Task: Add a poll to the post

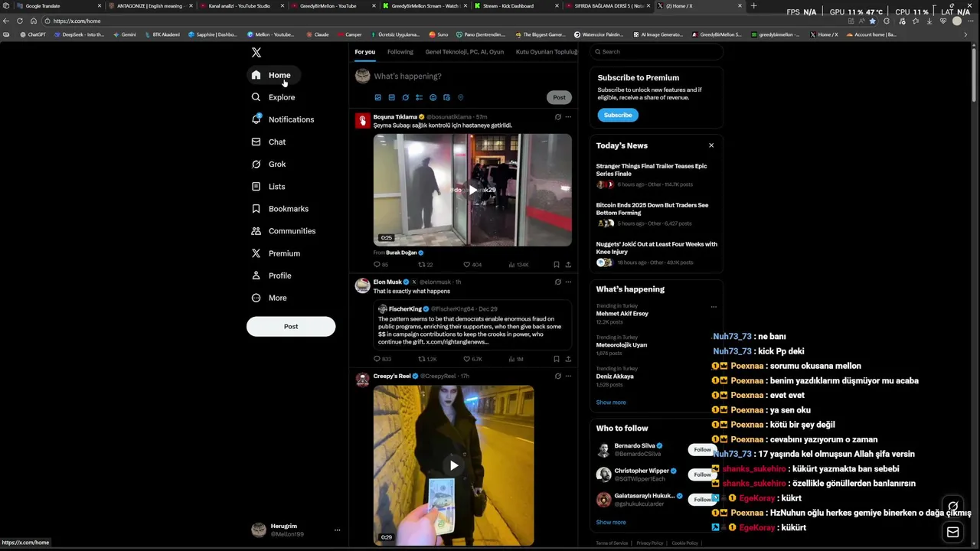Action: pos(419,97)
